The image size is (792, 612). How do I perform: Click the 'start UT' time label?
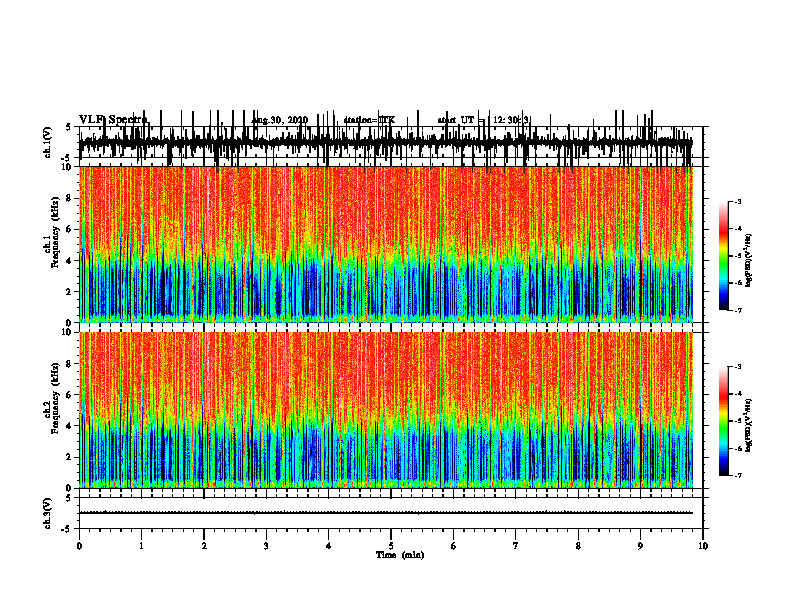point(456,120)
